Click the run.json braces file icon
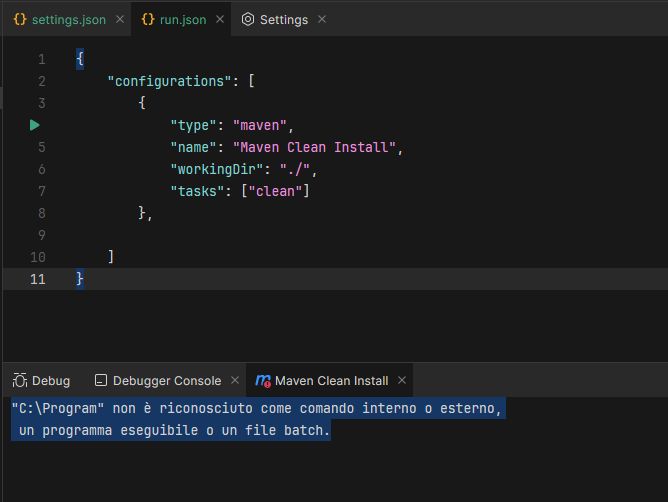This screenshot has height=502, width=668. coord(148,19)
